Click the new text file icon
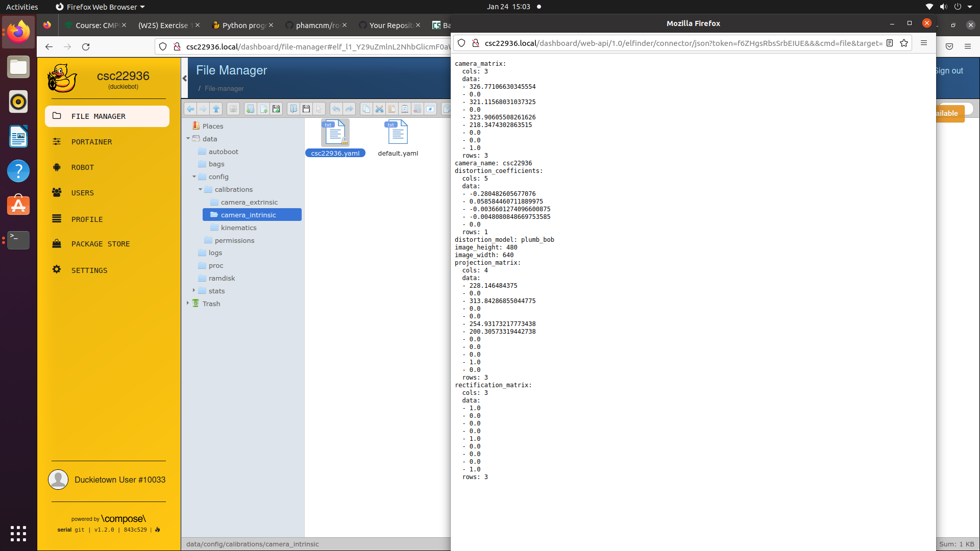980x551 pixels. point(263,109)
